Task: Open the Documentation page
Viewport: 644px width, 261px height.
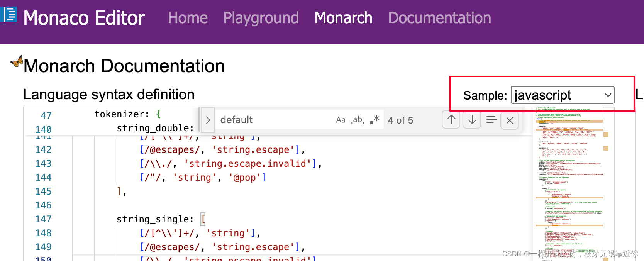Action: click(x=439, y=18)
